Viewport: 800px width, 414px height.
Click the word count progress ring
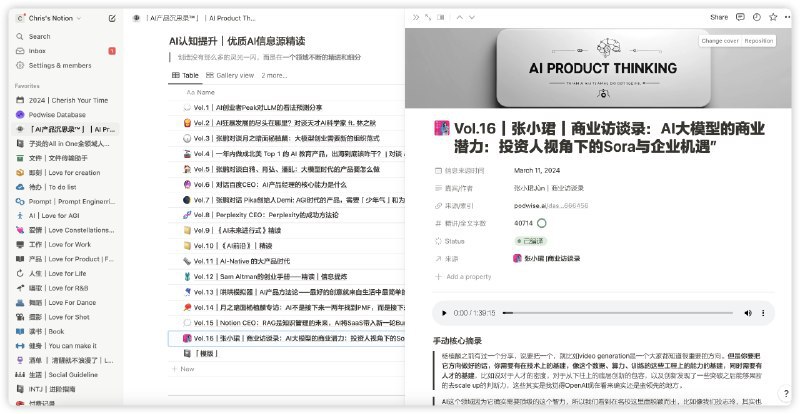click(542, 223)
